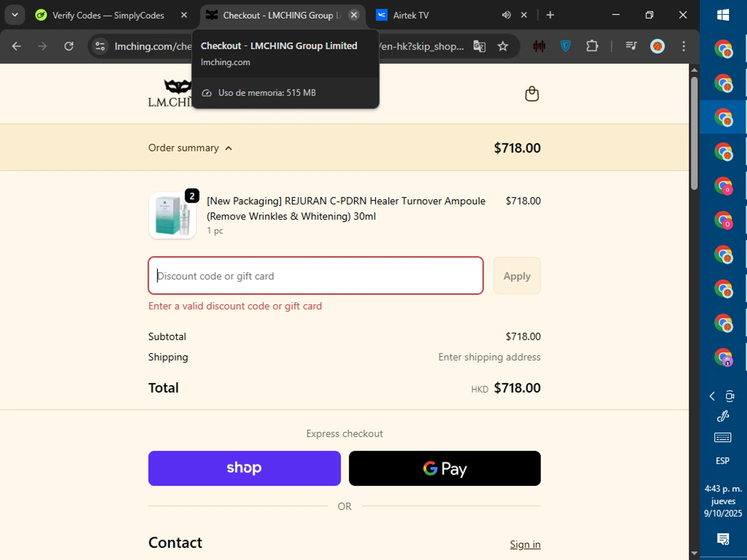Click the 'Enter a valid discount code' error
Image resolution: width=747 pixels, height=560 pixels.
[x=235, y=306]
